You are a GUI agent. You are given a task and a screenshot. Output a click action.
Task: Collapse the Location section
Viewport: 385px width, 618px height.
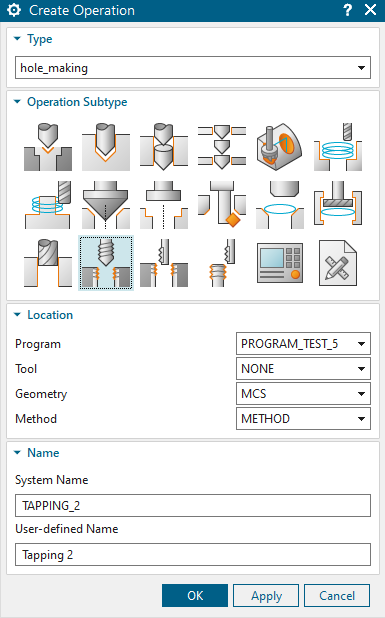click(17, 315)
